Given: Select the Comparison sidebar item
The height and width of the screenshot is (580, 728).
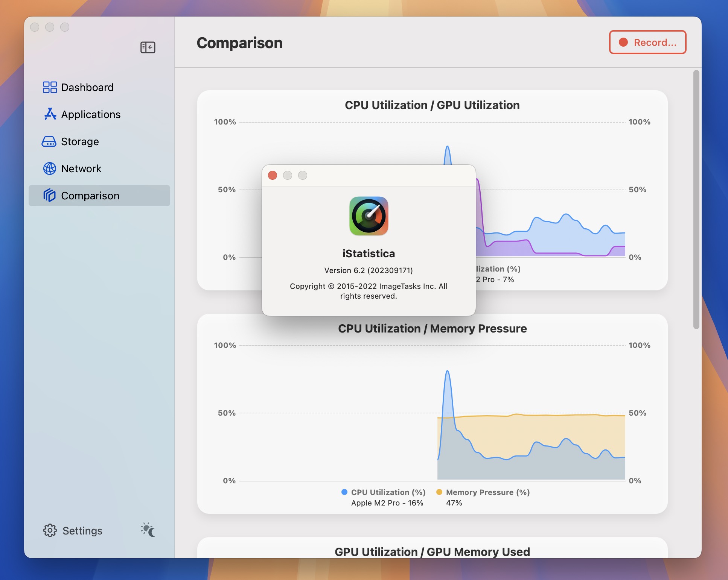Looking at the screenshot, I should pyautogui.click(x=99, y=196).
